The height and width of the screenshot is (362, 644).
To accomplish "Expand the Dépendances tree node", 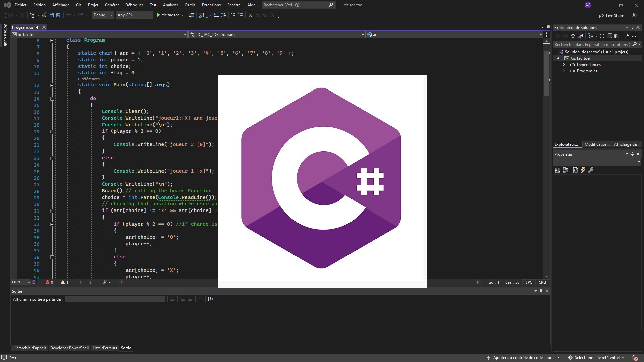I will coord(563,65).
